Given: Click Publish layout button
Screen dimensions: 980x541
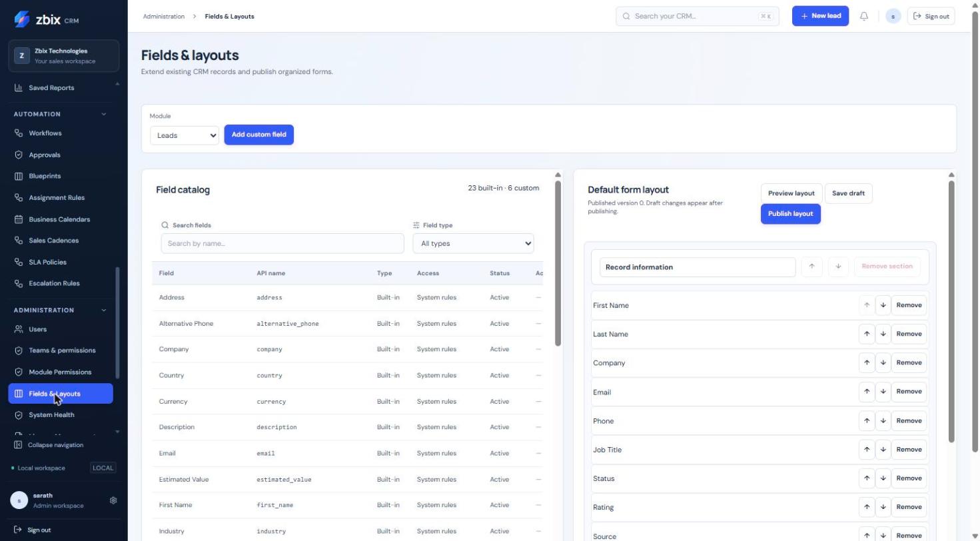Looking at the screenshot, I should coord(791,214).
